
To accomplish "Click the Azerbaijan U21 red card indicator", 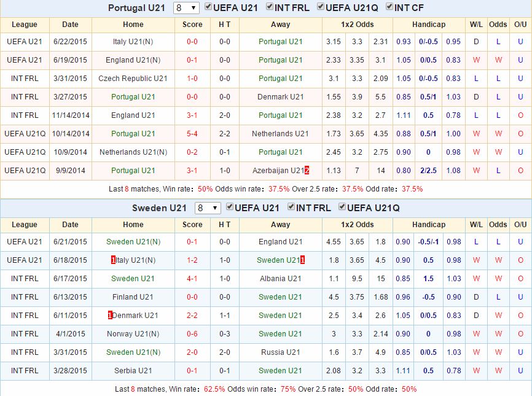I will coord(307,171).
